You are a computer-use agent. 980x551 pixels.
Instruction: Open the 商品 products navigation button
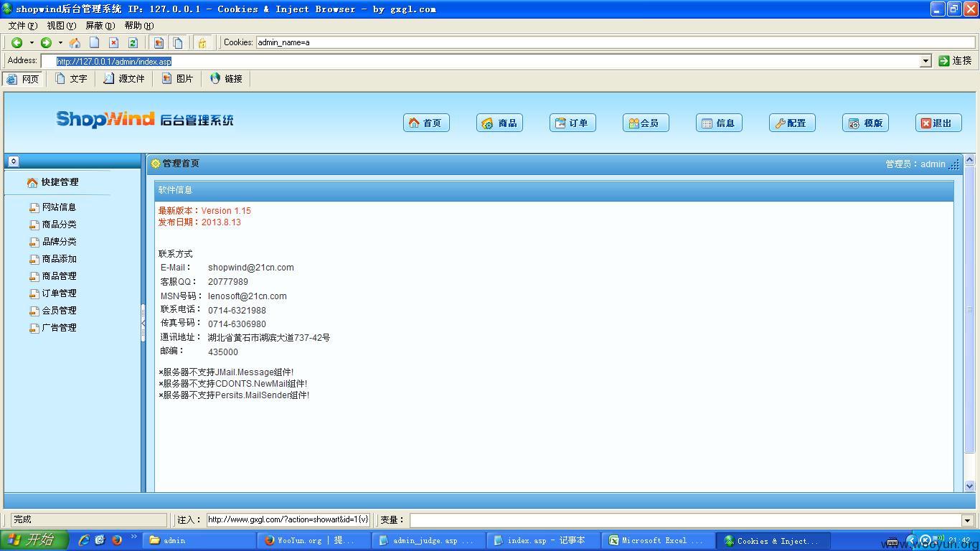[x=499, y=123]
